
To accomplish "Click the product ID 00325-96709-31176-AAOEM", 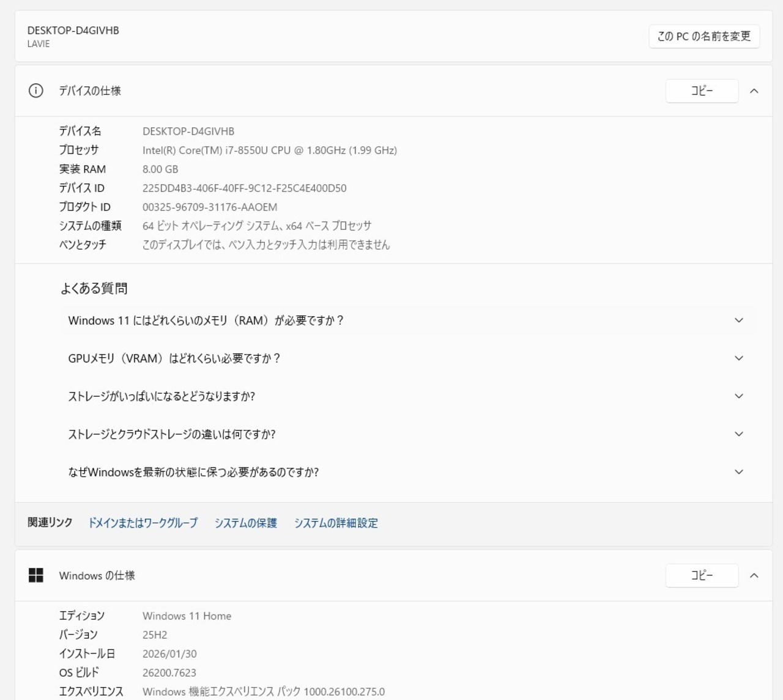I will pyautogui.click(x=210, y=207).
